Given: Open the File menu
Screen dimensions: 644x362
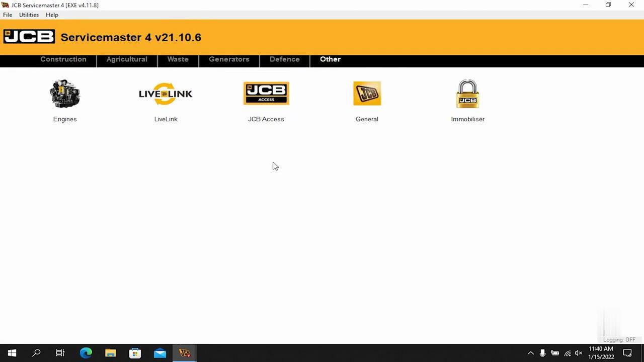Looking at the screenshot, I should tap(8, 15).
